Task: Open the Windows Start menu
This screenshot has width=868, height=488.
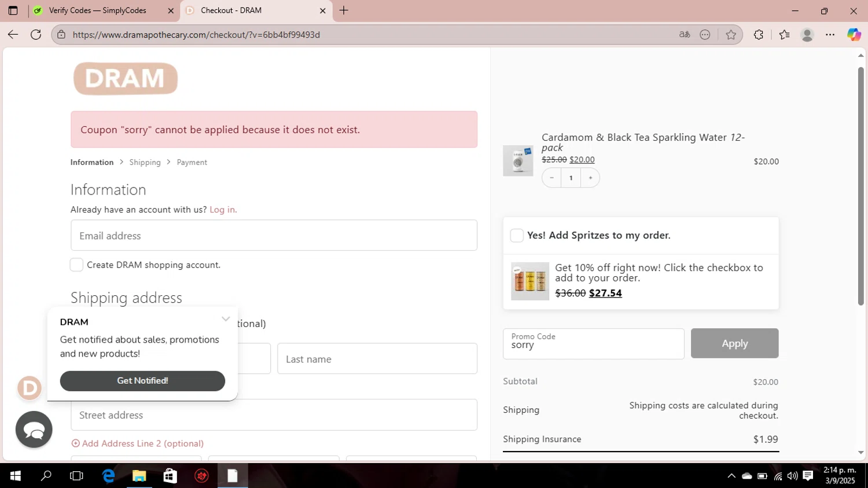Action: tap(15, 476)
